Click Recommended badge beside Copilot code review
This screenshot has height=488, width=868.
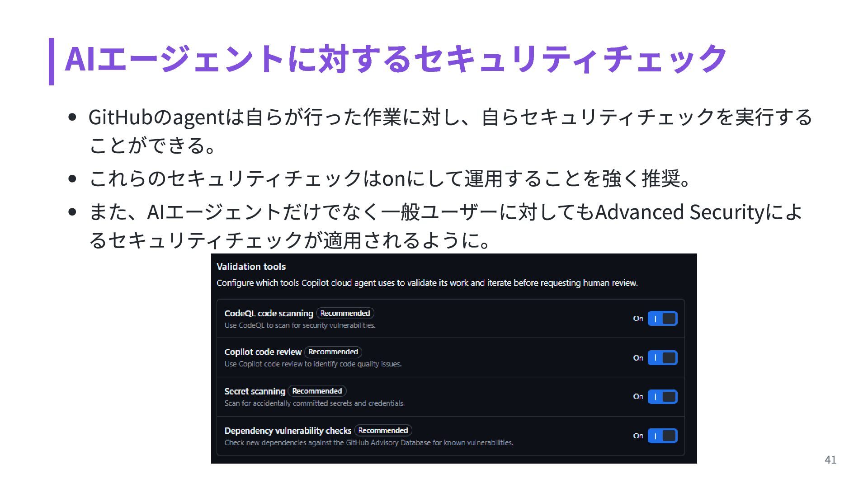tap(333, 352)
